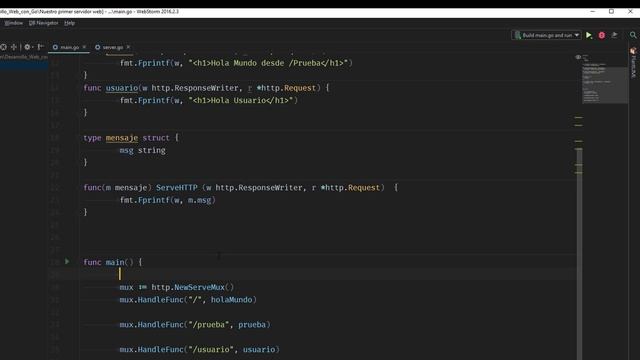The height and width of the screenshot is (360, 640).
Task: Click the 'Hola Usuario' string literal
Action: (x=241, y=100)
